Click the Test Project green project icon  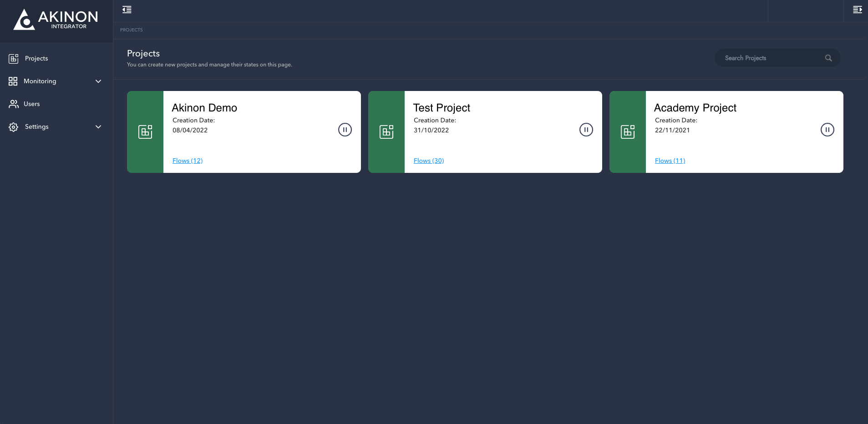point(386,132)
